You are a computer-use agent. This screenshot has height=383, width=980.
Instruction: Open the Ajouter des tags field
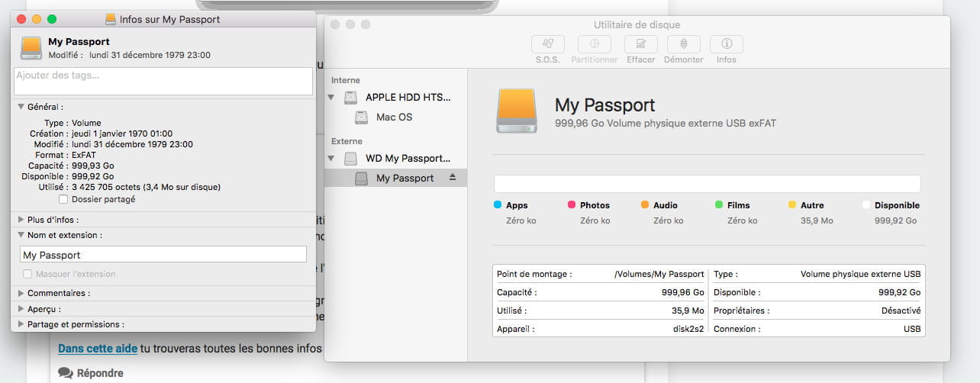pos(163,81)
